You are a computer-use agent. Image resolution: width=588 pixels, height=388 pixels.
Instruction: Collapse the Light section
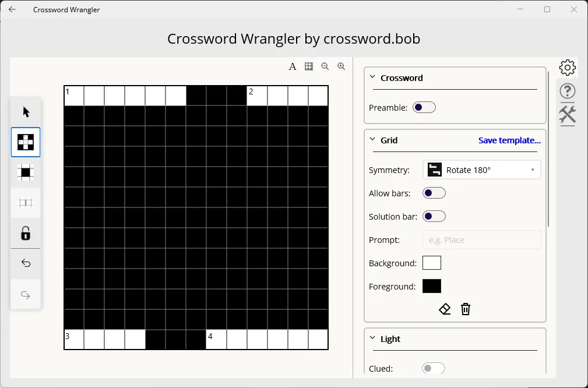372,338
